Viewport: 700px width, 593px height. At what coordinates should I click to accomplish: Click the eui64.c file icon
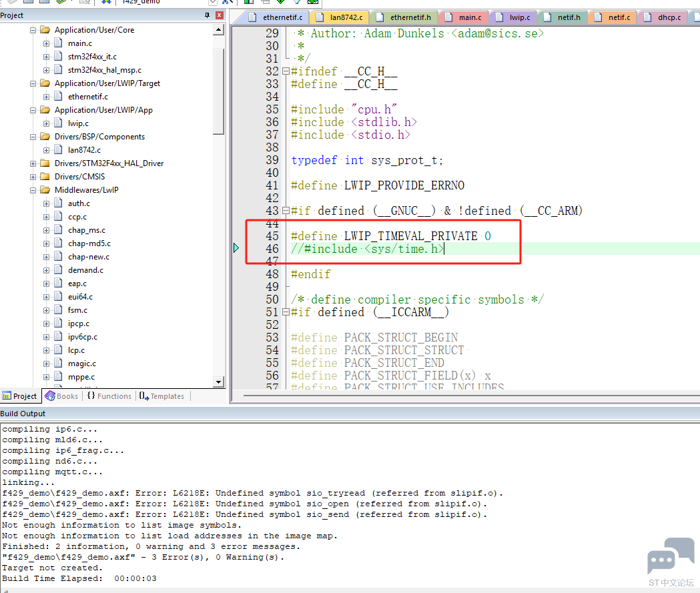(x=58, y=297)
